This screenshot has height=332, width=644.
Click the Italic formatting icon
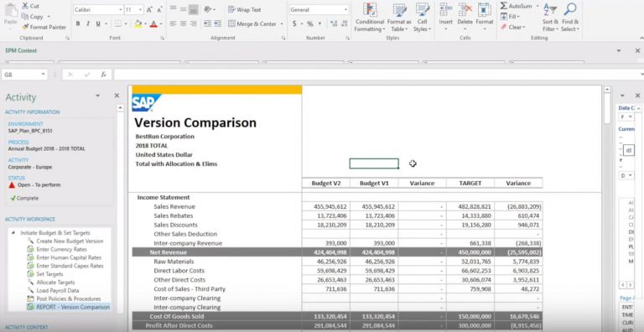point(87,23)
